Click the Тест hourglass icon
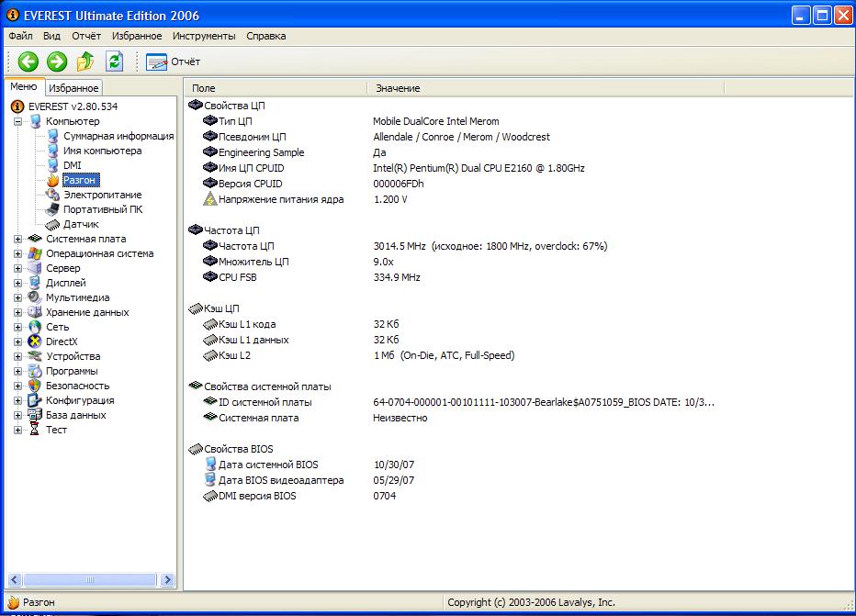The image size is (856, 616). point(36,430)
